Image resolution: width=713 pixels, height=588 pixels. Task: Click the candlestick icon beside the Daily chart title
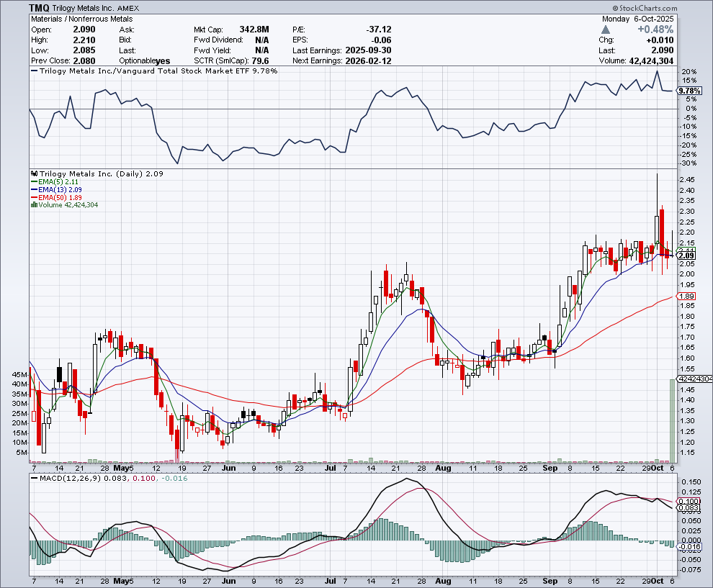(34, 173)
